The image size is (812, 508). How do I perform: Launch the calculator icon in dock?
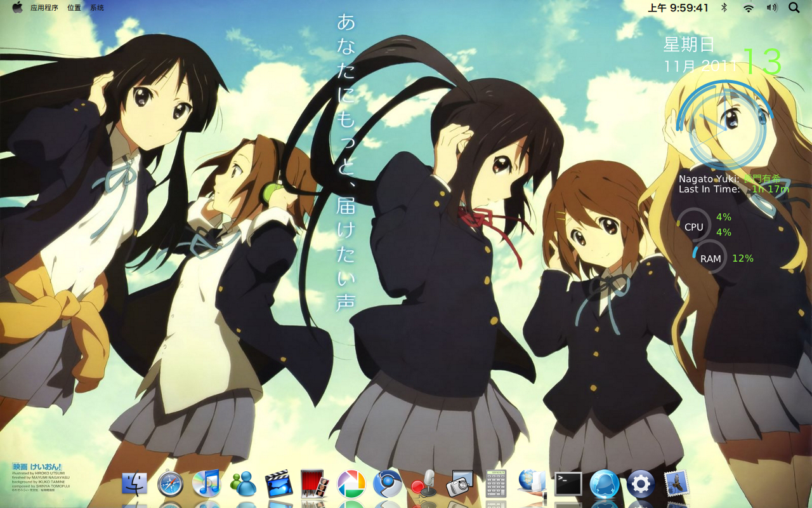496,484
